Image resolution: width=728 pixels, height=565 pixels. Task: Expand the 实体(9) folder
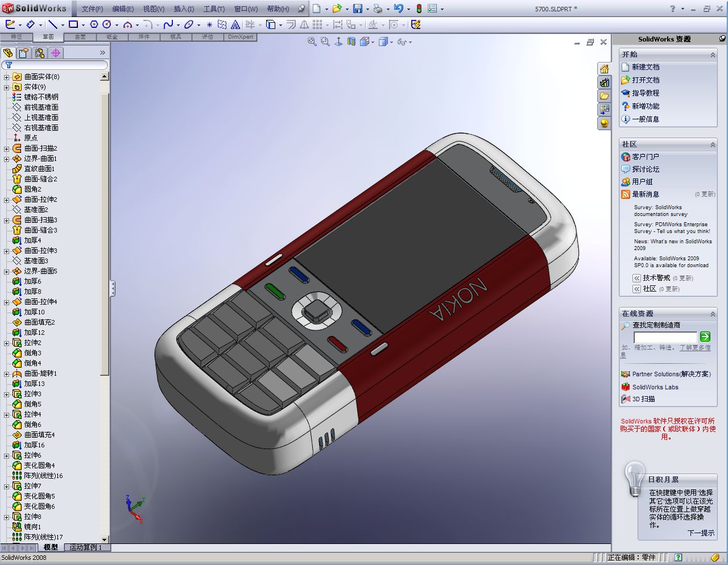pyautogui.click(x=7, y=87)
